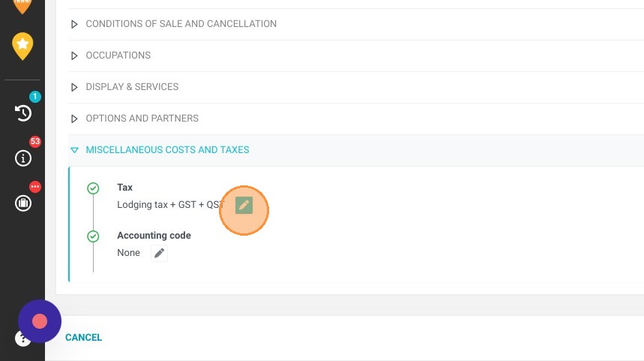Viewport: 644px width, 361px height.
Task: Open the history clock icon in sidebar
Action: point(23,113)
